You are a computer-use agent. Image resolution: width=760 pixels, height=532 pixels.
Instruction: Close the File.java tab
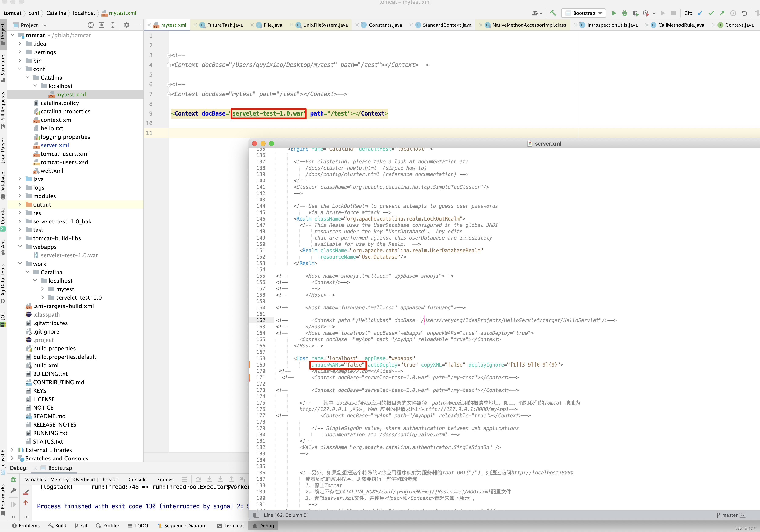[x=252, y=25]
